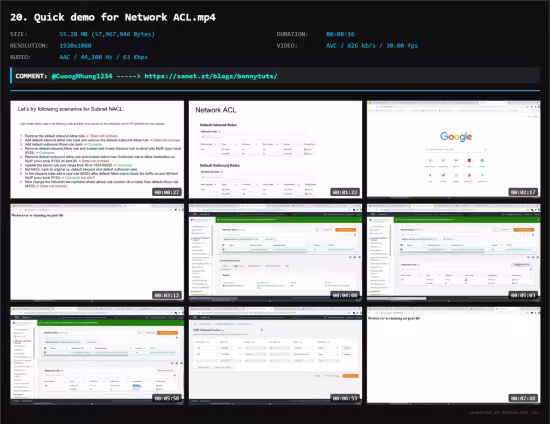This screenshot has height=424, width=550.
Task: Open the thumbnail stamped 00:03:12
Action: (97, 253)
